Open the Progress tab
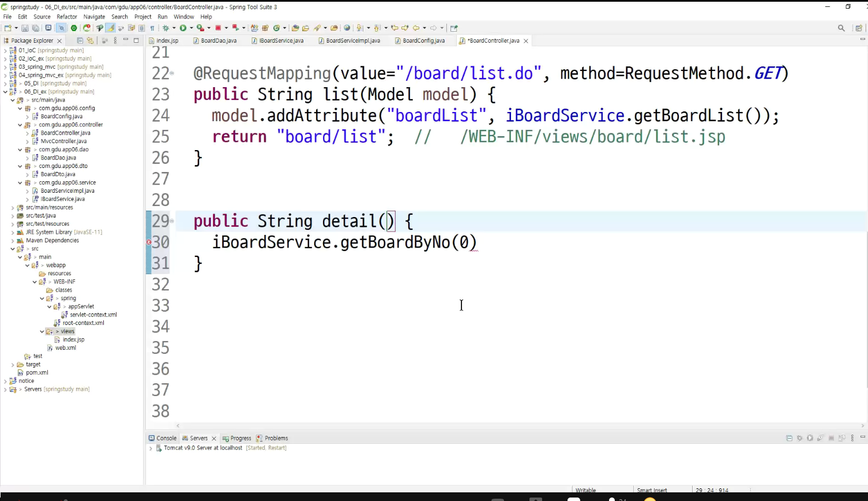Image resolution: width=868 pixels, height=501 pixels. tap(237, 439)
